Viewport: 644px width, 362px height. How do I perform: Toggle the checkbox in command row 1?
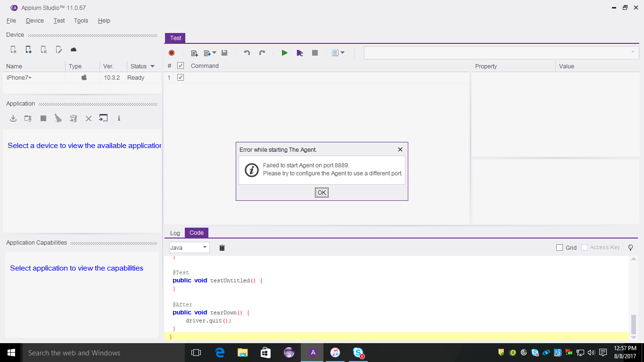[x=180, y=77]
